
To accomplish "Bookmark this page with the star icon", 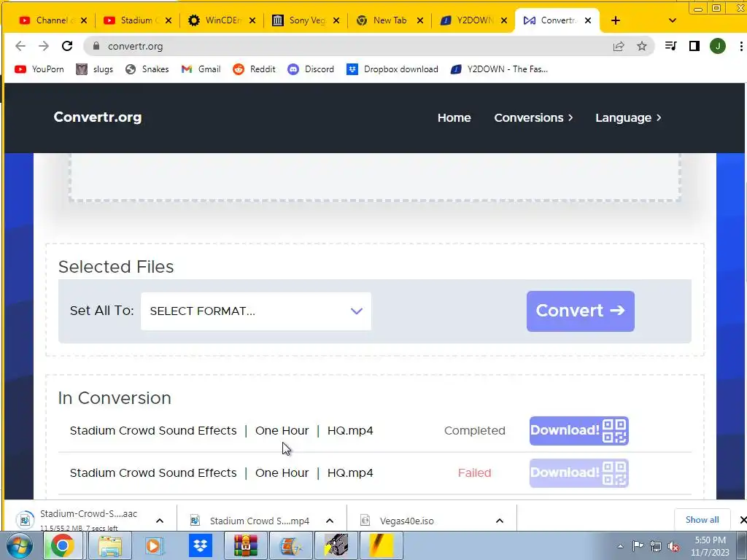I will 642,46.
